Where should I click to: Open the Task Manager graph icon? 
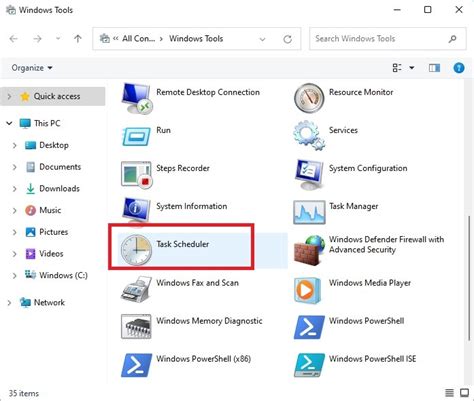[x=309, y=212]
